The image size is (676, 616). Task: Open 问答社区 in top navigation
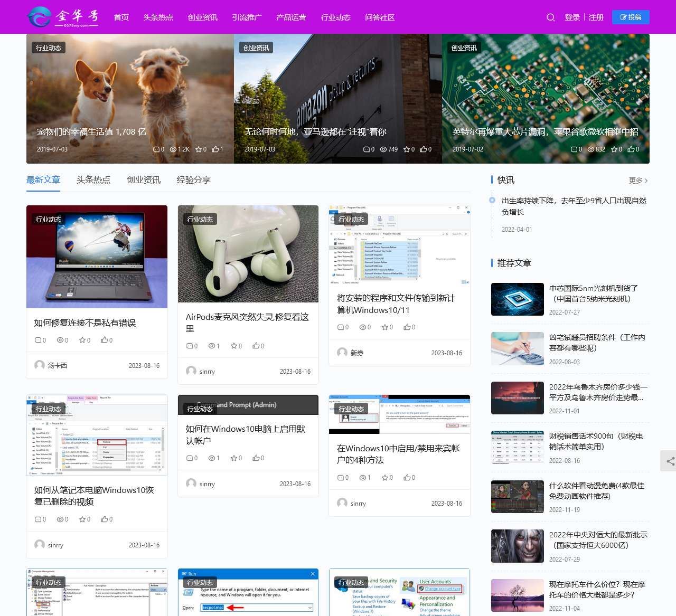pyautogui.click(x=380, y=17)
